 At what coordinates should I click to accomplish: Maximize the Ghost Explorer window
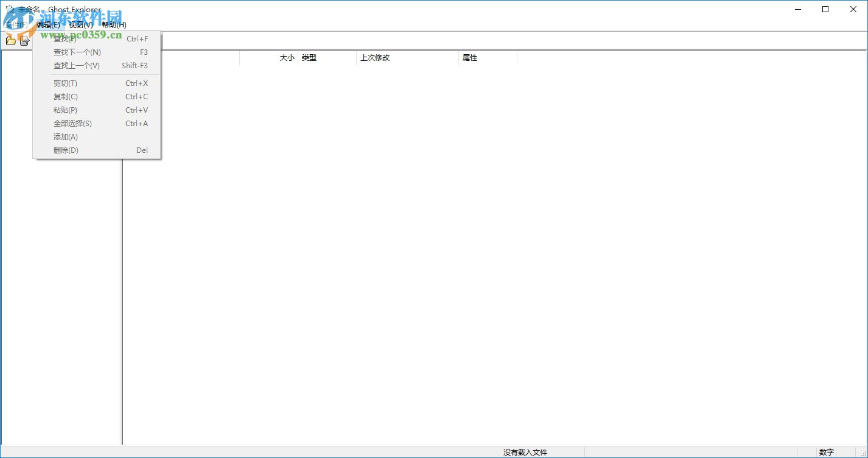tap(825, 9)
